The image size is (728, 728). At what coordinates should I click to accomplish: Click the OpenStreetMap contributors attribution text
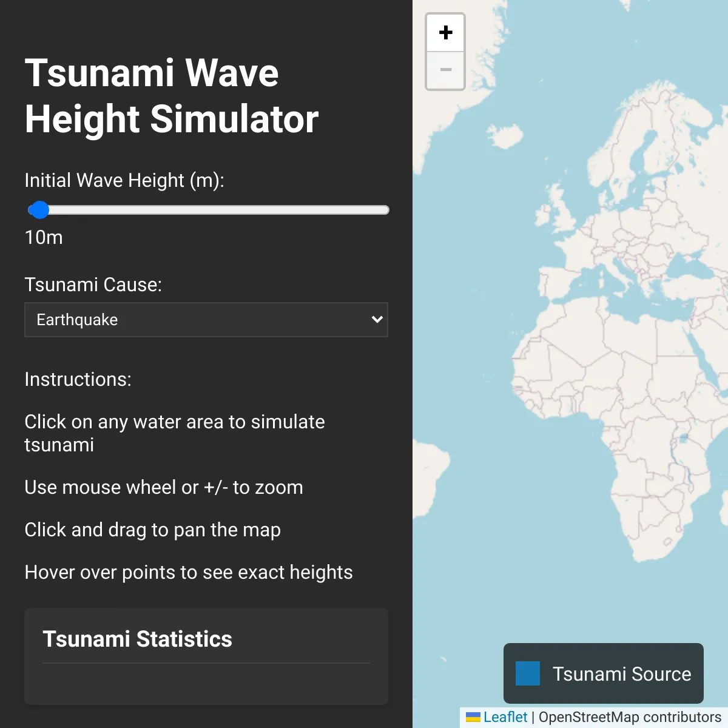(630, 717)
